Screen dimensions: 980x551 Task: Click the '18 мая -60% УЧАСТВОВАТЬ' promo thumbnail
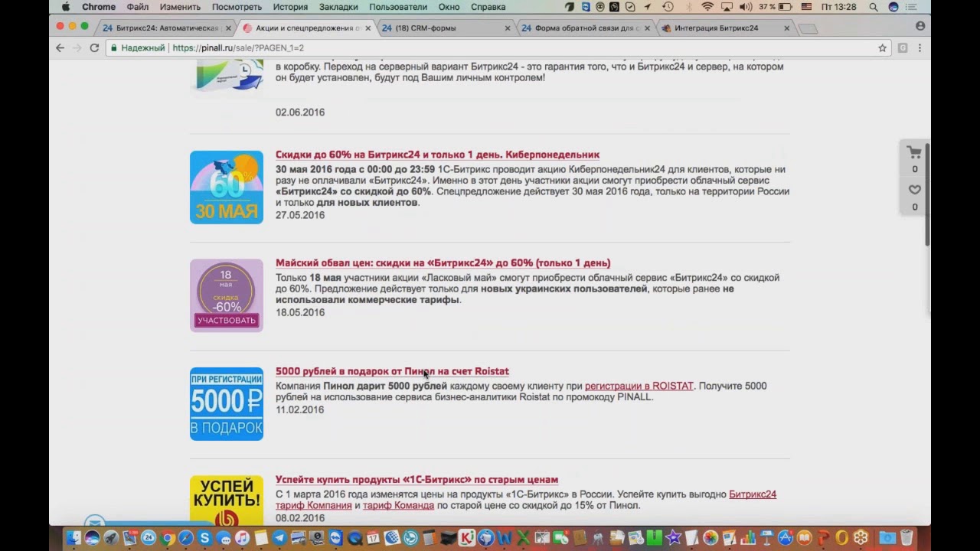pos(227,295)
